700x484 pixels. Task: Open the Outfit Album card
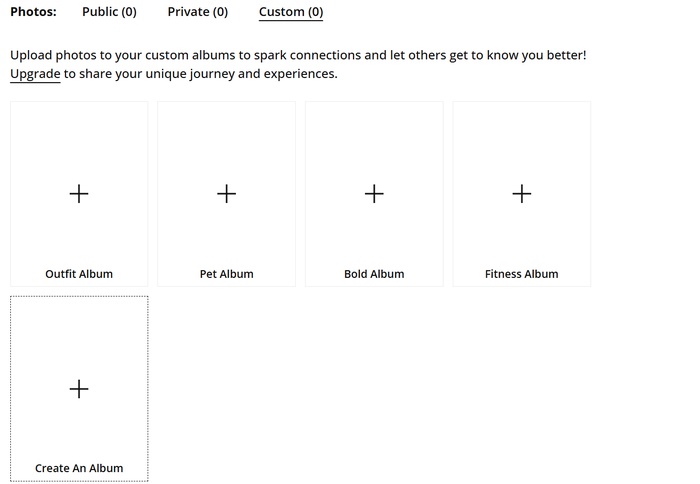coord(79,194)
